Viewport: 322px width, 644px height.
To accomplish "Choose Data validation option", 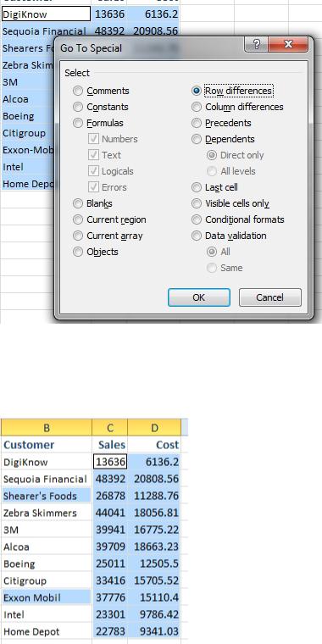I will (229, 236).
